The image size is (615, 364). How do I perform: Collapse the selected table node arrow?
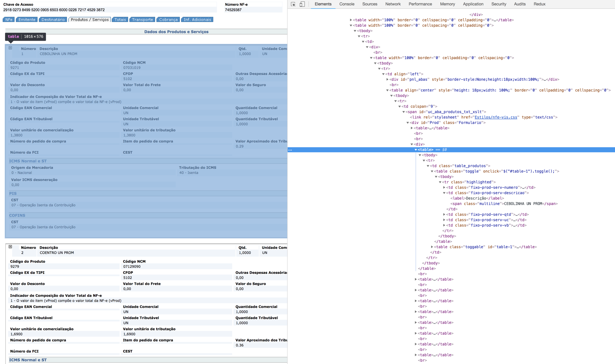[416, 150]
